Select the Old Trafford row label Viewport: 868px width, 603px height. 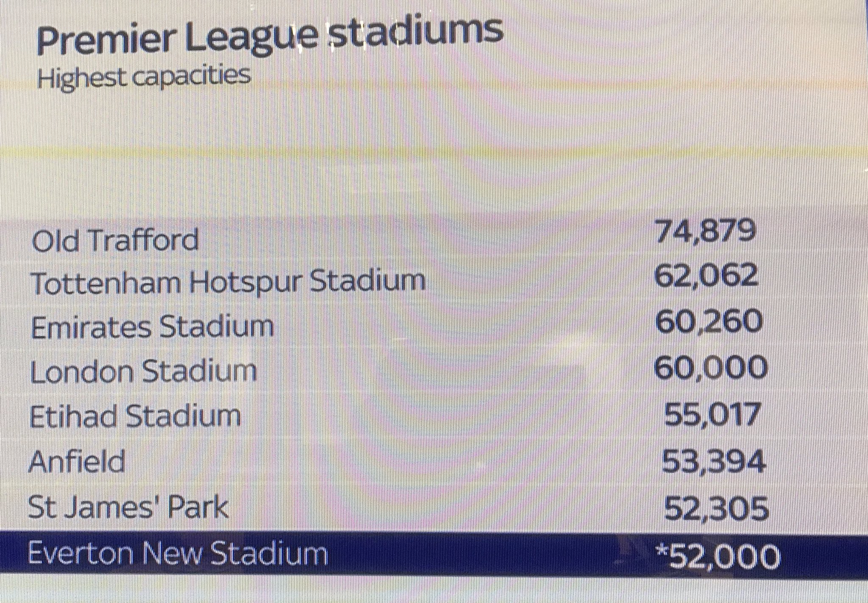(x=115, y=240)
